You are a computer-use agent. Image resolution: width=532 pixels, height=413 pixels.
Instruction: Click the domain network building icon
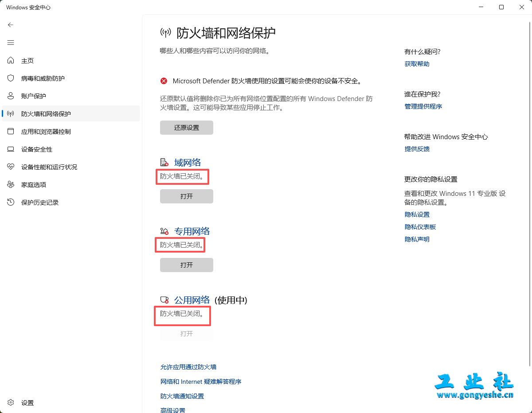click(164, 162)
